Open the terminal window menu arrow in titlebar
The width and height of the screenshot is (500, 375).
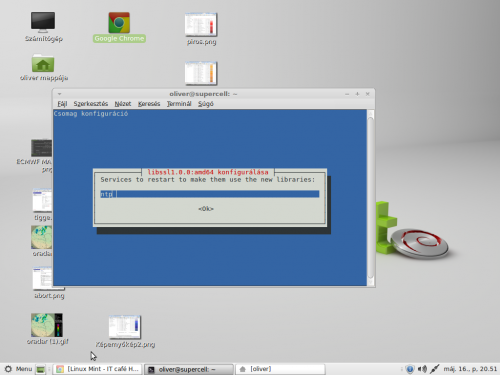click(59, 94)
